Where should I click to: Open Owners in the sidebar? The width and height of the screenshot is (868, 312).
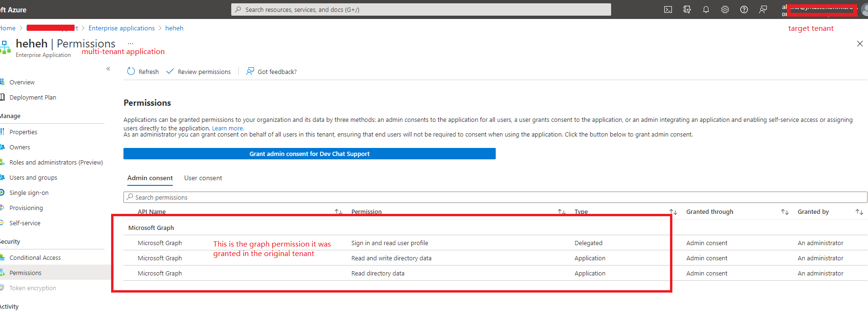coord(19,147)
